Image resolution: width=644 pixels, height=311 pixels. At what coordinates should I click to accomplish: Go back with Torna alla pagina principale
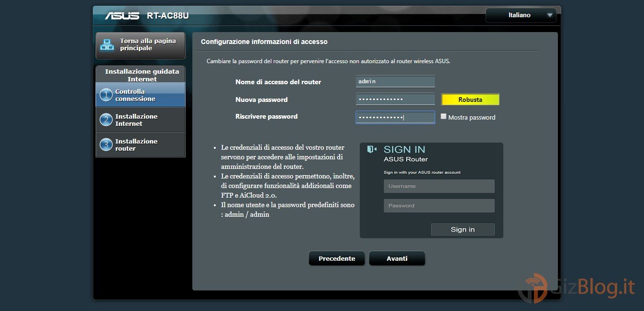(x=141, y=45)
